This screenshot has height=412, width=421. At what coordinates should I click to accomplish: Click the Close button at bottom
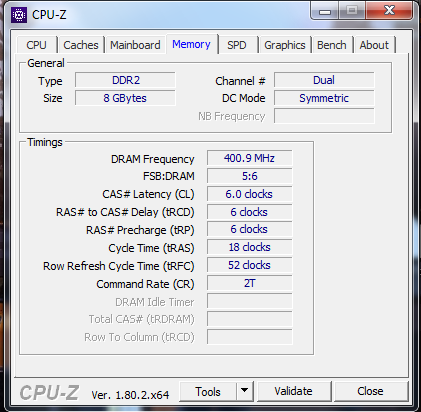(x=370, y=391)
